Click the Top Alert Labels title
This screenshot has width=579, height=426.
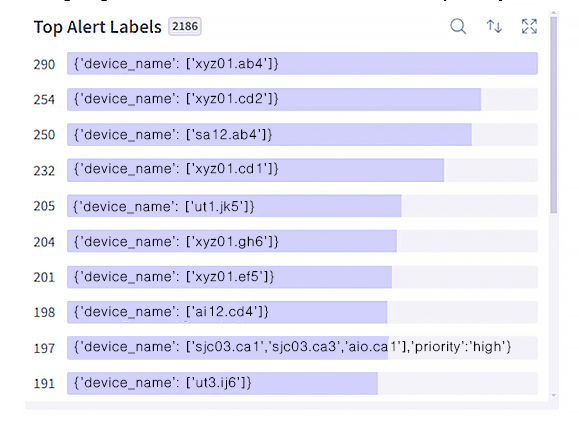[97, 27]
